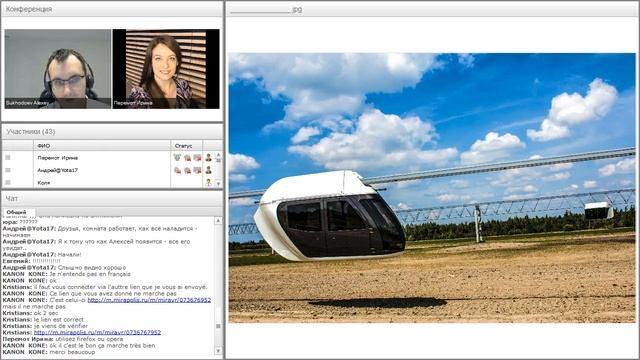Click the Чат panel header
Screen dimensions: 640x360
(x=112, y=198)
